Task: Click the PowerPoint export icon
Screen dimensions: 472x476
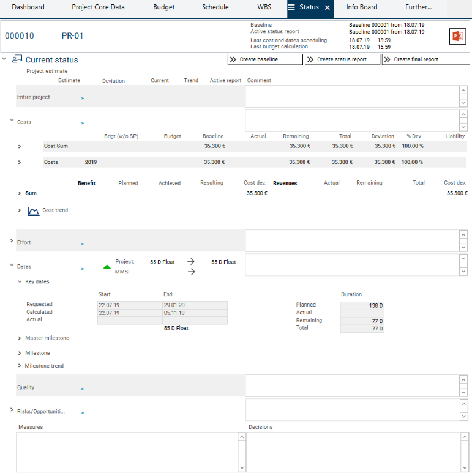Action: (457, 36)
